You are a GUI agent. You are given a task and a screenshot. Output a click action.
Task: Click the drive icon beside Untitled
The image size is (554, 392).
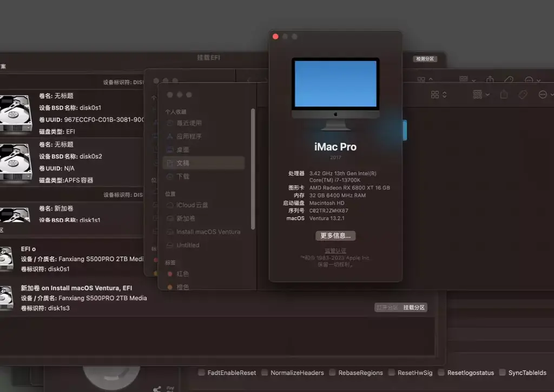coord(170,245)
